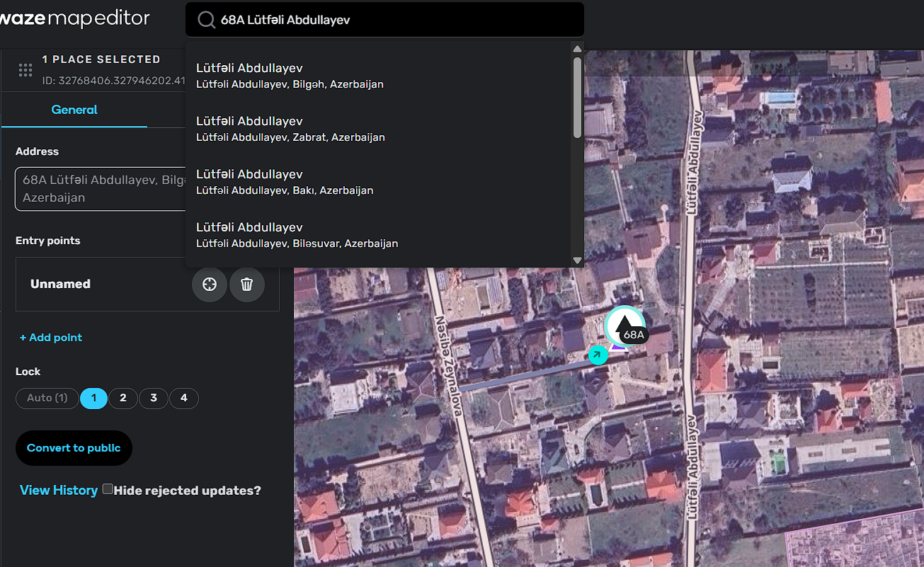Screen dimensions: 924x567
Task: Click Convert to public button
Action: pyautogui.click(x=74, y=448)
